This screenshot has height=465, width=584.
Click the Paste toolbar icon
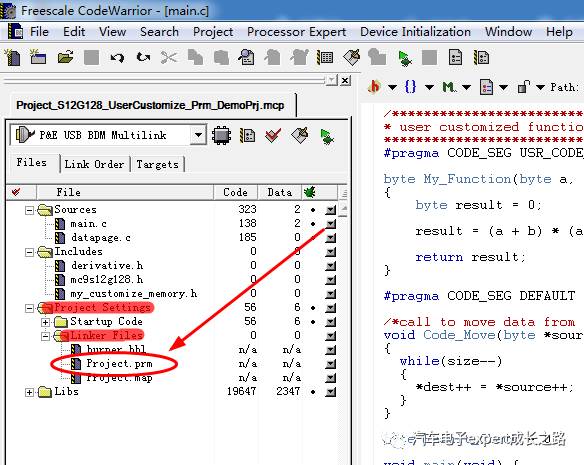(221, 58)
